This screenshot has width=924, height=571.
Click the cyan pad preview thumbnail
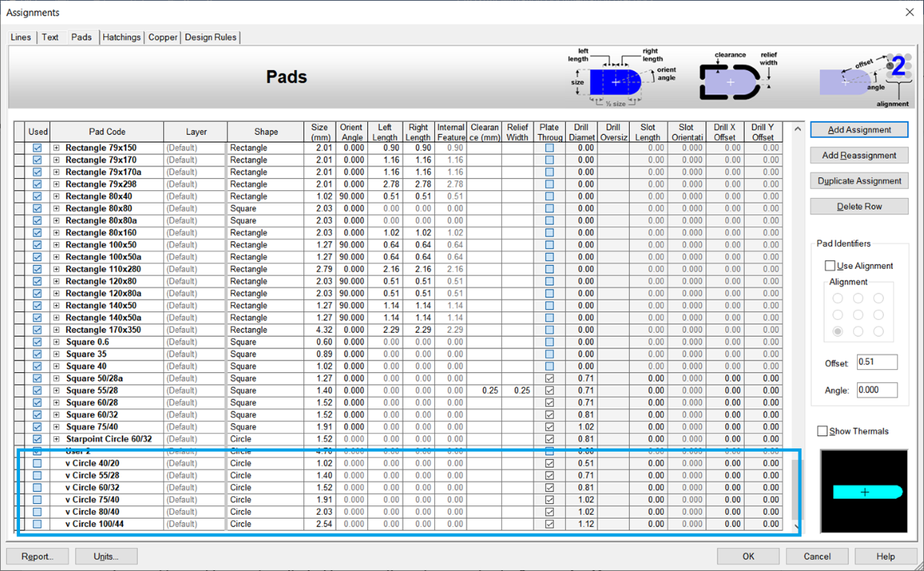pyautogui.click(x=865, y=492)
